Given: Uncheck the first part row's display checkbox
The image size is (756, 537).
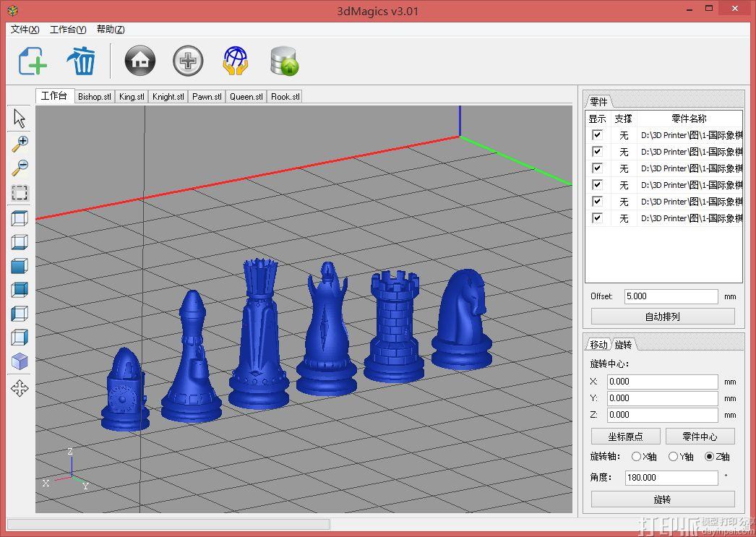Looking at the screenshot, I should 597,135.
